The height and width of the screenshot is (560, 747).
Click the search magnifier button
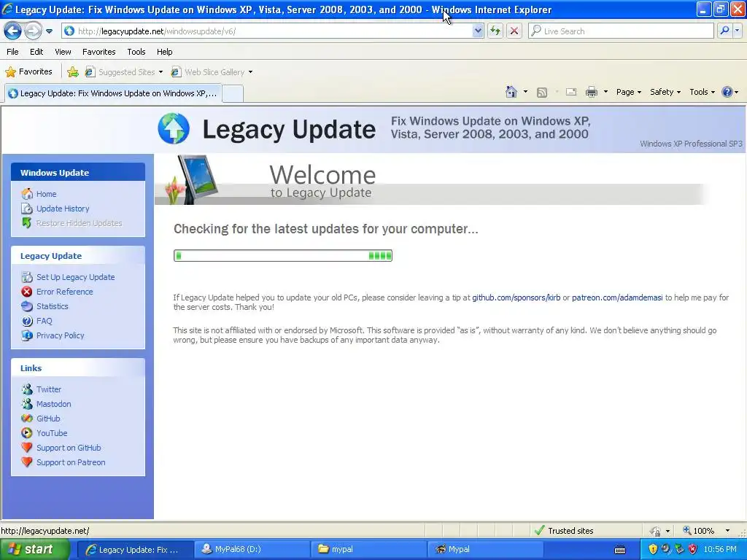(724, 31)
